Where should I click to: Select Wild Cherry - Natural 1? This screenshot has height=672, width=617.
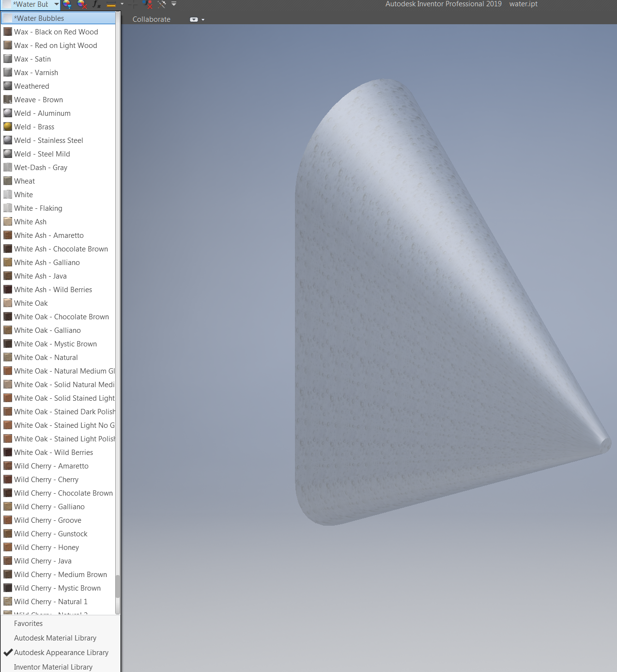click(58, 602)
